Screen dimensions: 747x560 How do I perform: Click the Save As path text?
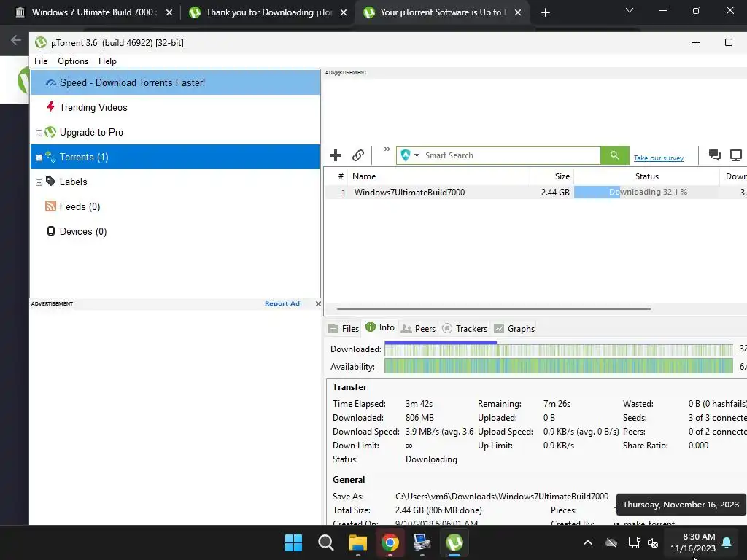point(502,496)
